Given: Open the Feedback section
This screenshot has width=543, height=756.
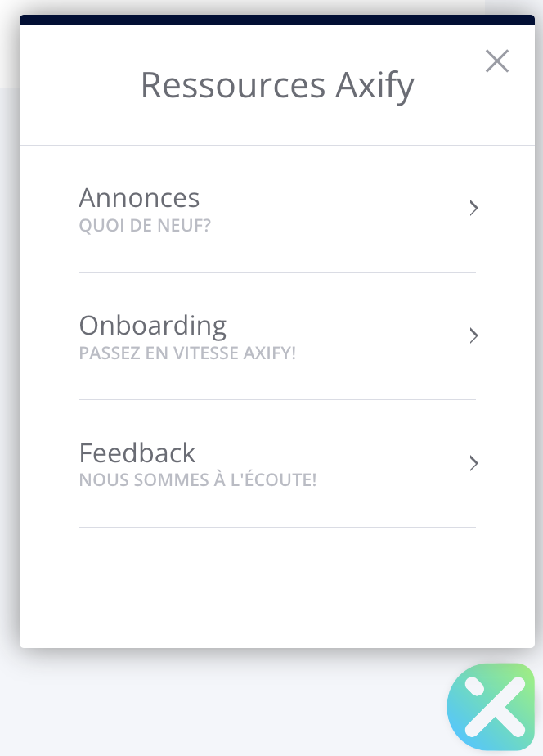Looking at the screenshot, I should (277, 464).
